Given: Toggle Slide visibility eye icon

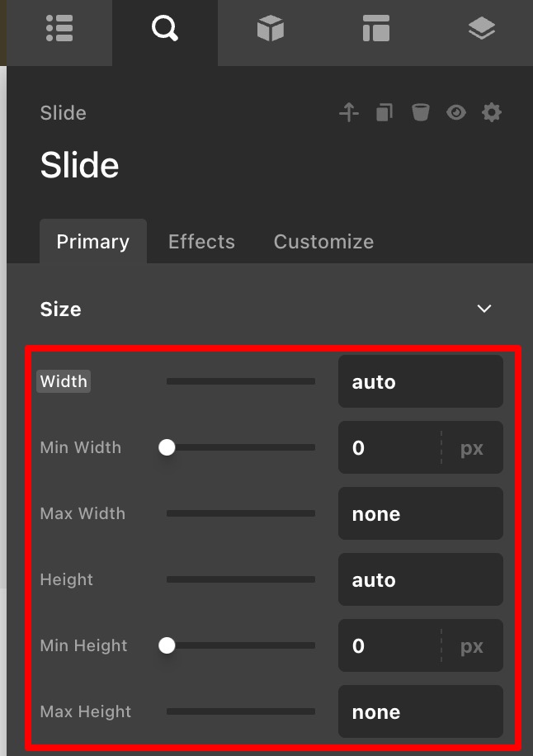Looking at the screenshot, I should point(456,112).
